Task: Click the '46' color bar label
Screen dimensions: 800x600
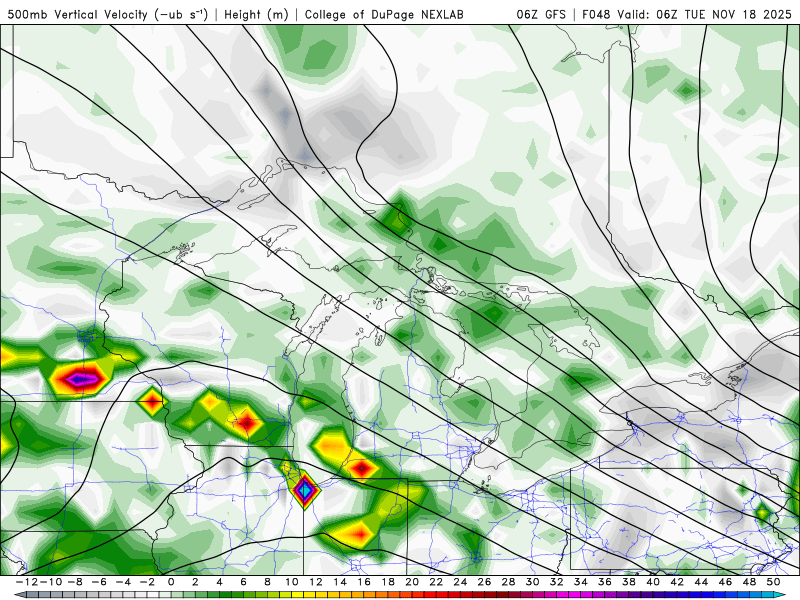Action: (726, 582)
